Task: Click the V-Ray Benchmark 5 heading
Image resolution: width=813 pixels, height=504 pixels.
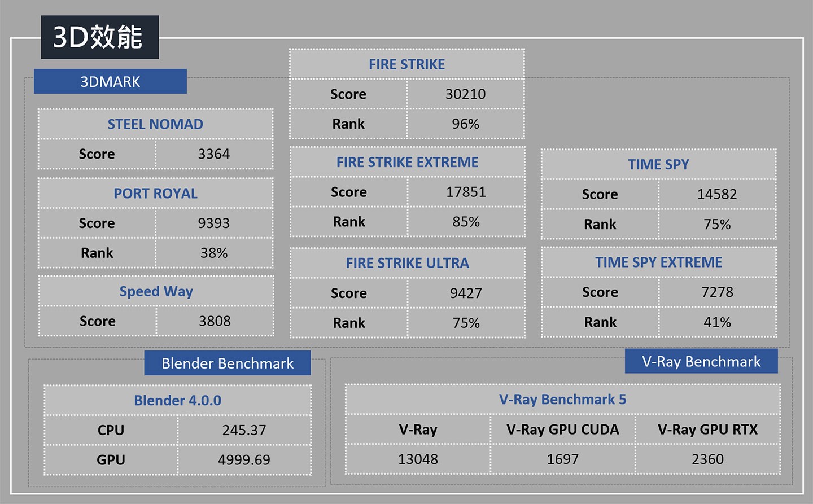Action: pos(563,400)
